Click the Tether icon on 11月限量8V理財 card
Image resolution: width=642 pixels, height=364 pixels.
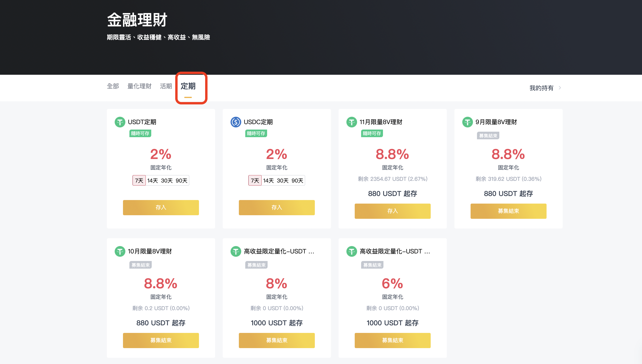tap(351, 122)
